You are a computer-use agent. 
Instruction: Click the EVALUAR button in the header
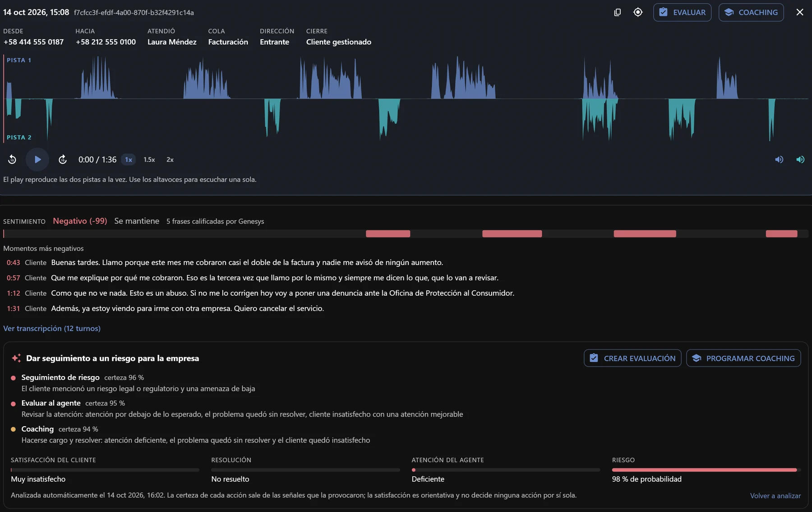(682, 12)
